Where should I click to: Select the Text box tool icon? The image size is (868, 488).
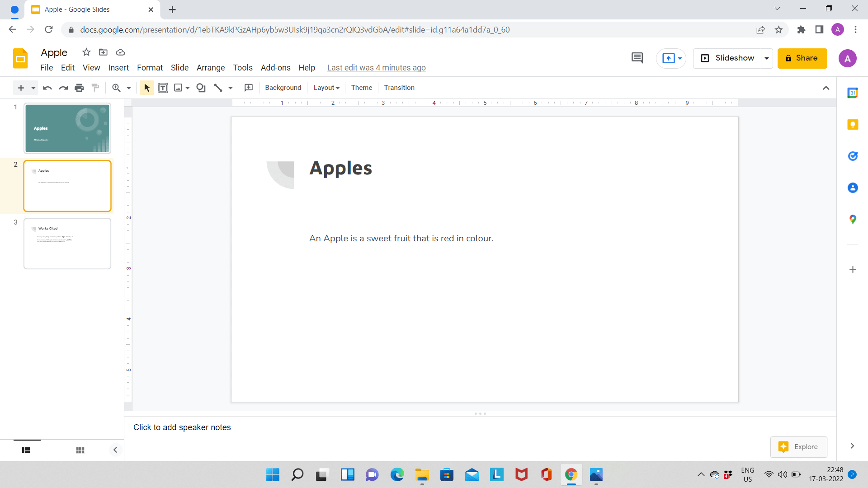pos(162,88)
